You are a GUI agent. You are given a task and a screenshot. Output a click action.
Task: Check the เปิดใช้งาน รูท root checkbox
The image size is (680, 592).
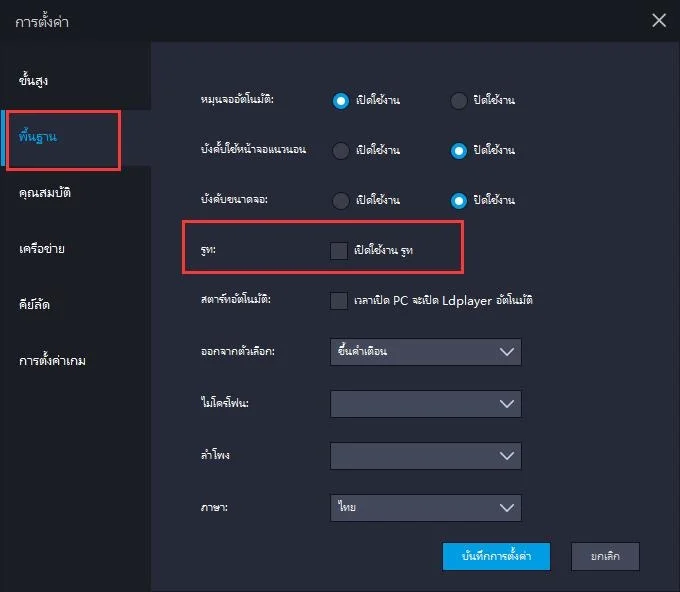(x=339, y=251)
